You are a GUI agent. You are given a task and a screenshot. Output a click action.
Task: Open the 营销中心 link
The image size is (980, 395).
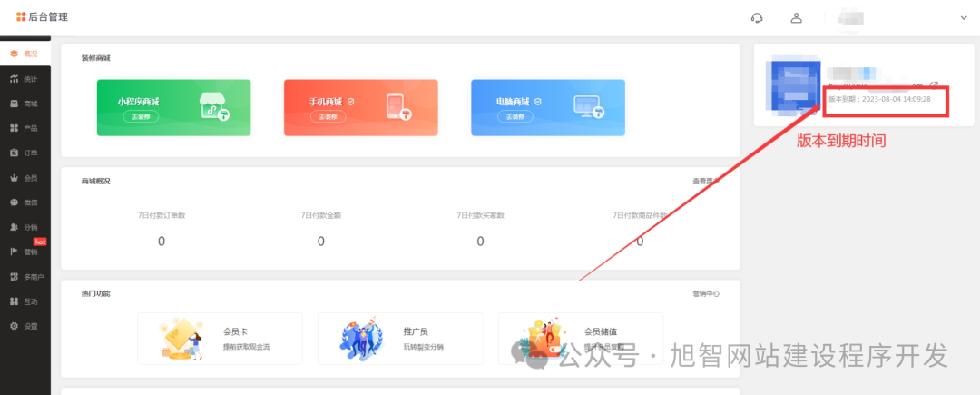click(706, 293)
